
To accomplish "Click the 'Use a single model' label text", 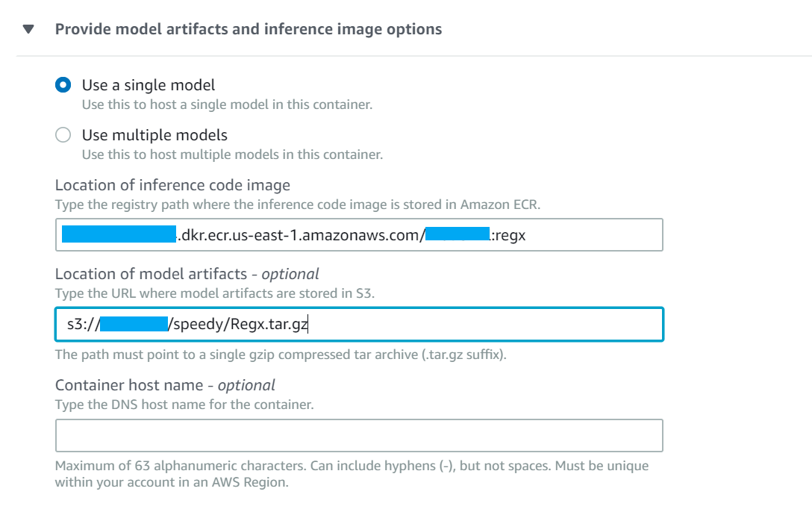I will tap(149, 85).
